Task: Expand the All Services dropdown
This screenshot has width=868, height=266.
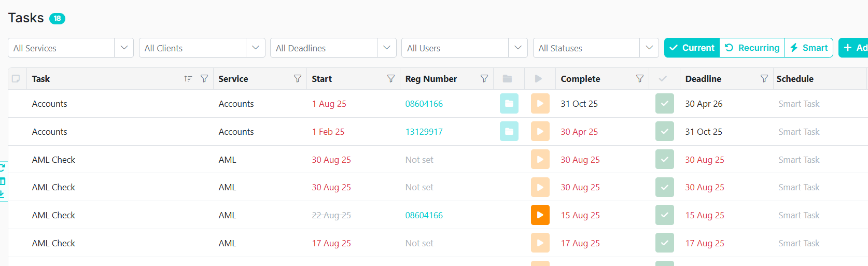Action: pyautogui.click(x=124, y=48)
